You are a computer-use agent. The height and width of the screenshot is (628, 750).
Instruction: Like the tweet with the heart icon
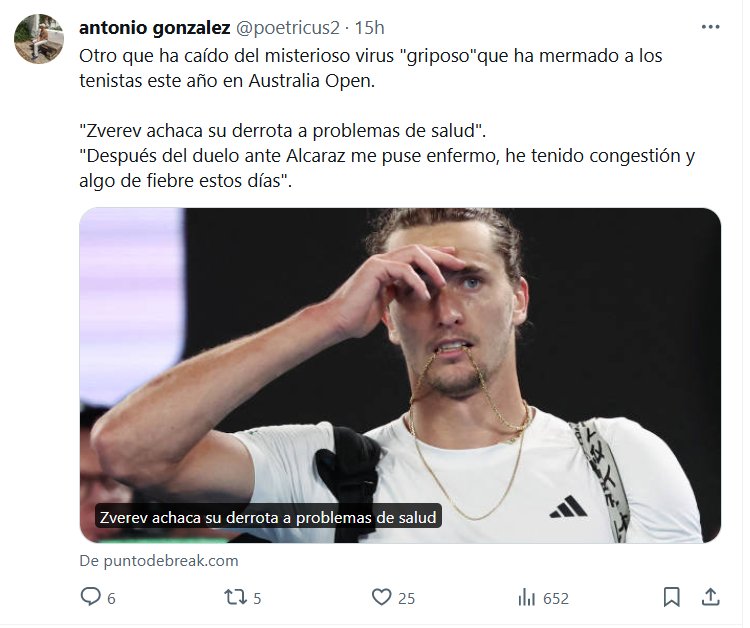click(381, 597)
